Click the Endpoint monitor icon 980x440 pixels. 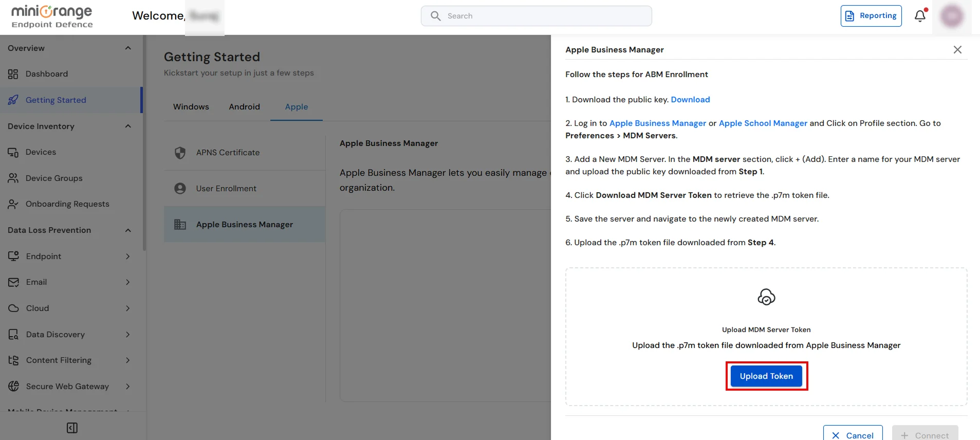point(13,256)
